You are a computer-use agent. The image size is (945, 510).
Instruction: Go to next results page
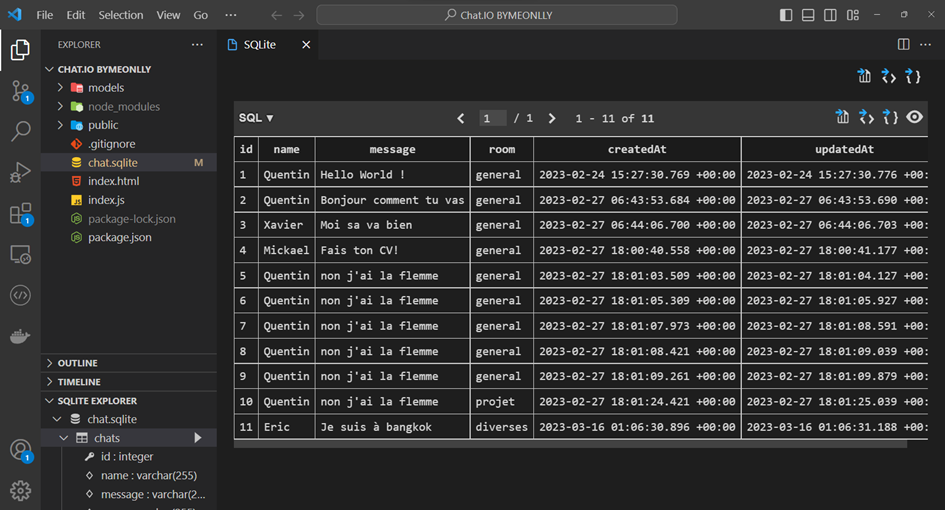[x=551, y=118]
